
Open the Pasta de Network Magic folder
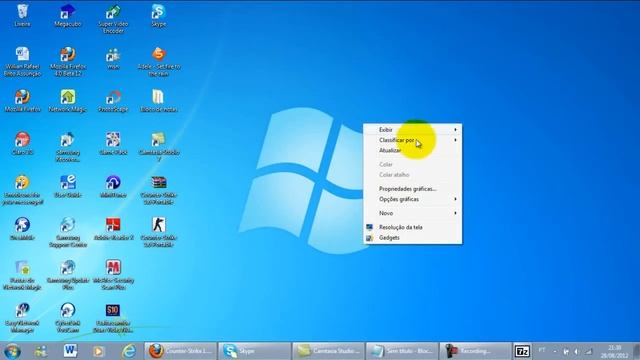(x=22, y=274)
